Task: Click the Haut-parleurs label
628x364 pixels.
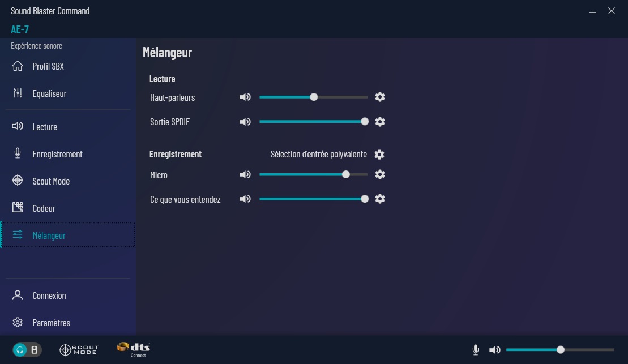Action: point(172,97)
